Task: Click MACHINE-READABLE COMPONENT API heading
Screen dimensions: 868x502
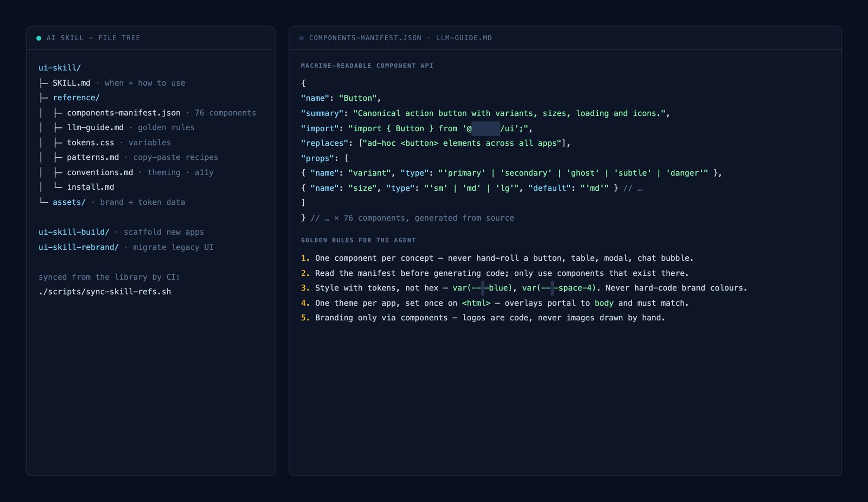Action: [x=367, y=66]
